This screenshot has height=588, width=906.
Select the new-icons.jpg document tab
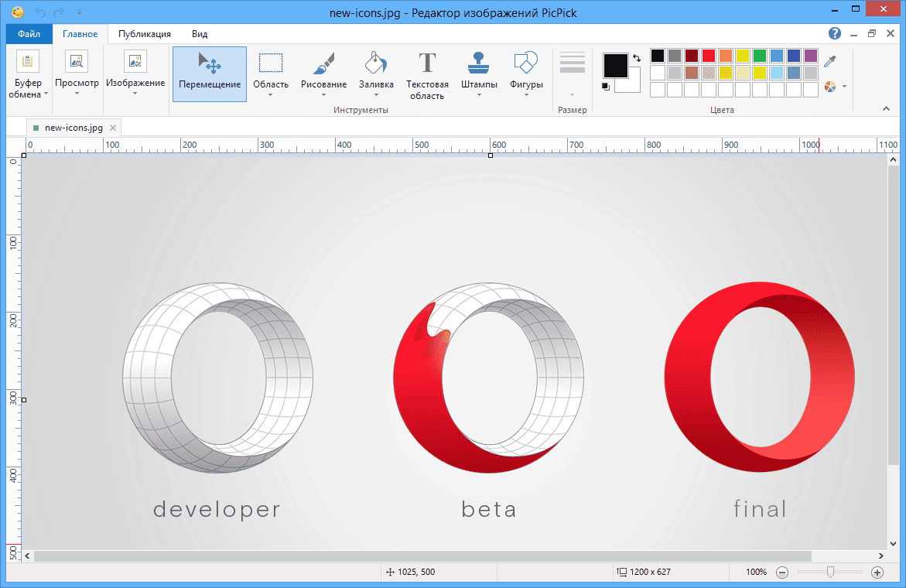coord(74,128)
